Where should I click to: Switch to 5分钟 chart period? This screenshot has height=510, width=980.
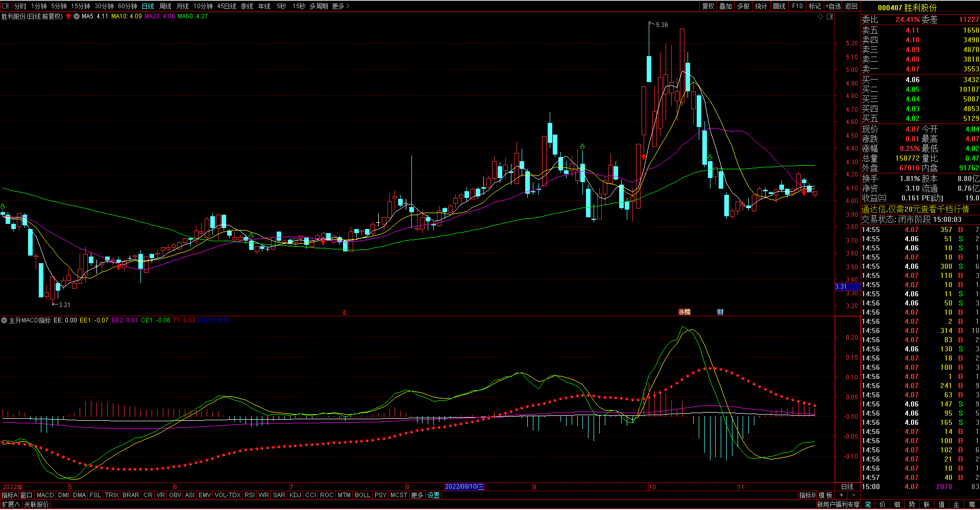coord(59,6)
